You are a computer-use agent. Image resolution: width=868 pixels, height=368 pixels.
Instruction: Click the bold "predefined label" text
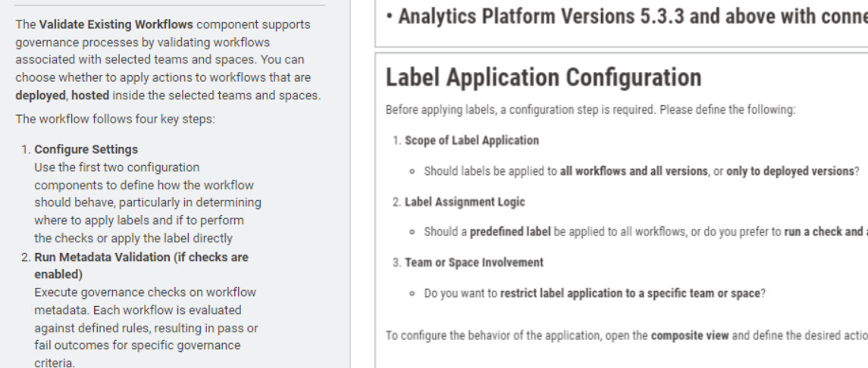click(511, 232)
